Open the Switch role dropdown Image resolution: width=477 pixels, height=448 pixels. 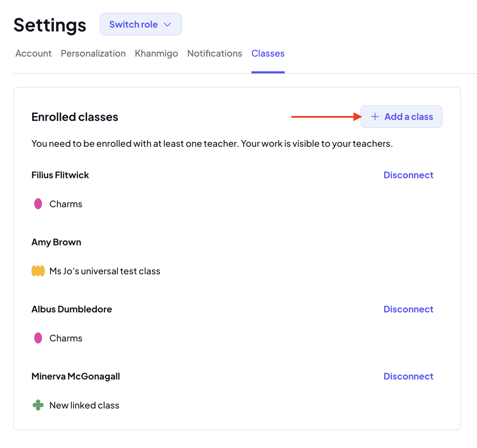141,24
